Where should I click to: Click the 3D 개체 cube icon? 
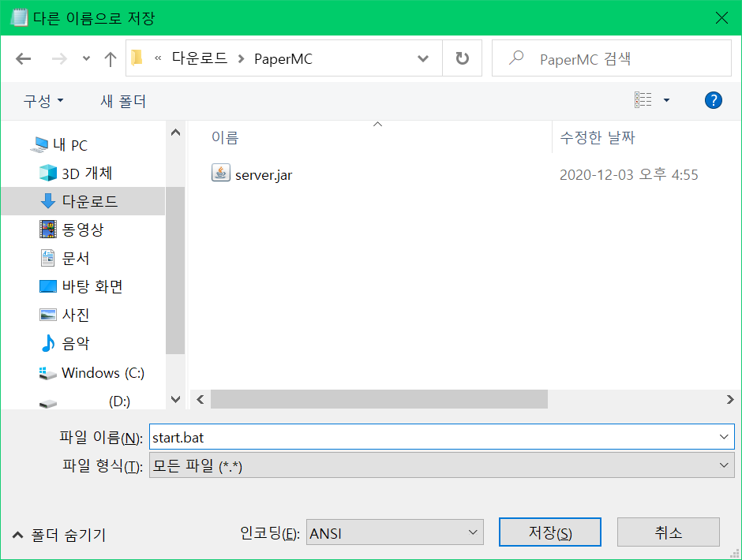pos(48,173)
